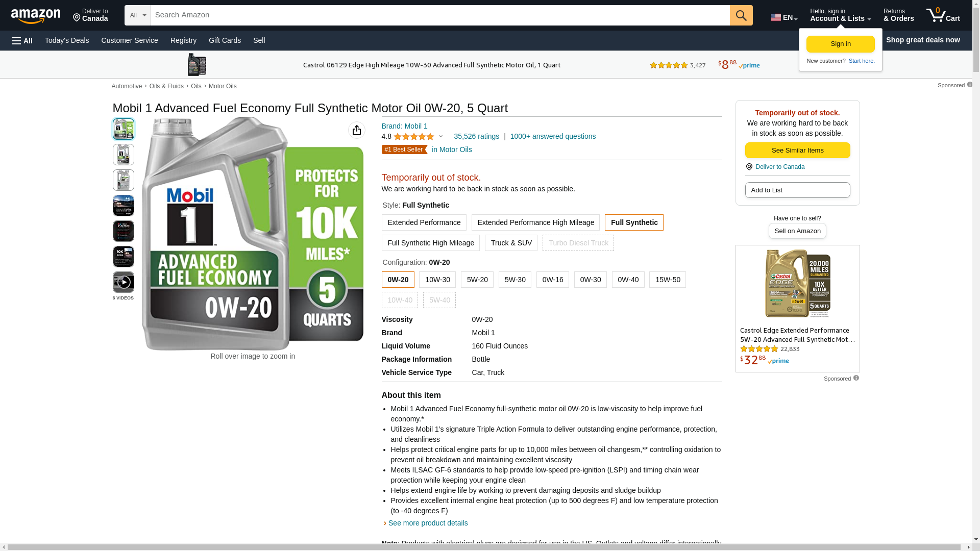Viewport: 980px width, 551px height.
Task: Click the Amazon logo home icon
Action: point(36,16)
